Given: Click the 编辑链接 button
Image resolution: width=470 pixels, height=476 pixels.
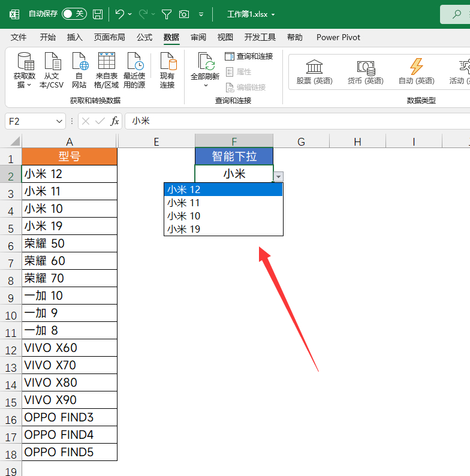Looking at the screenshot, I should point(246,88).
